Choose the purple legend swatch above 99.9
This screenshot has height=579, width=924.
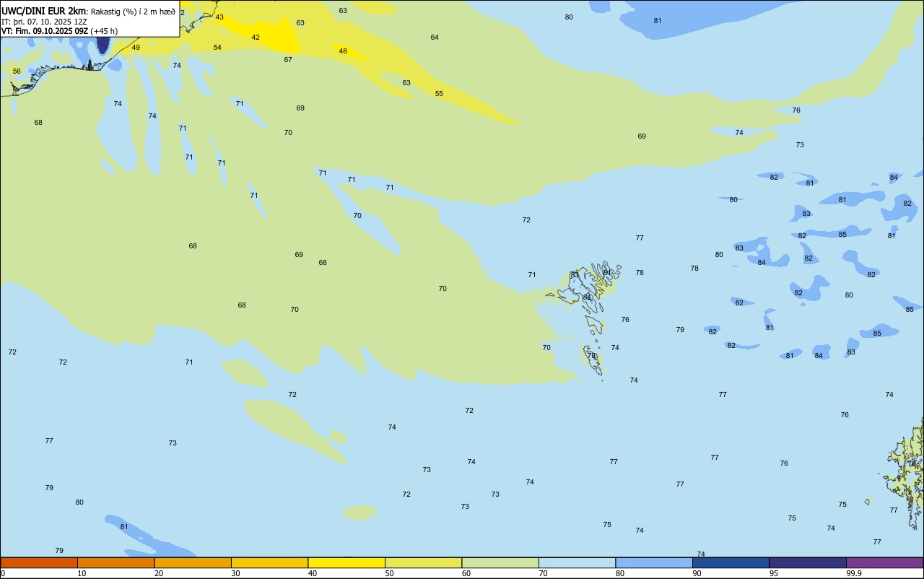click(x=884, y=562)
